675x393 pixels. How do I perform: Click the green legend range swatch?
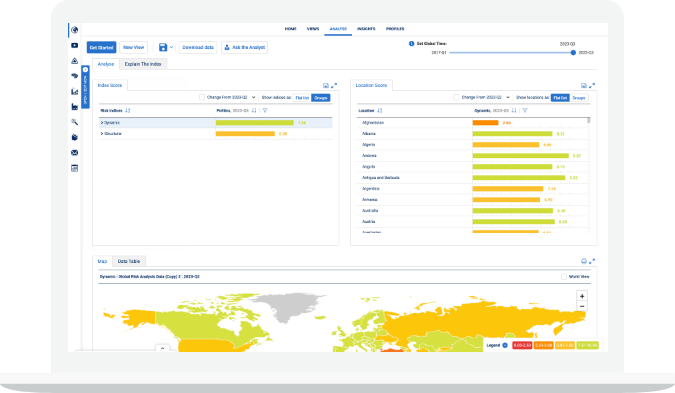(x=588, y=345)
